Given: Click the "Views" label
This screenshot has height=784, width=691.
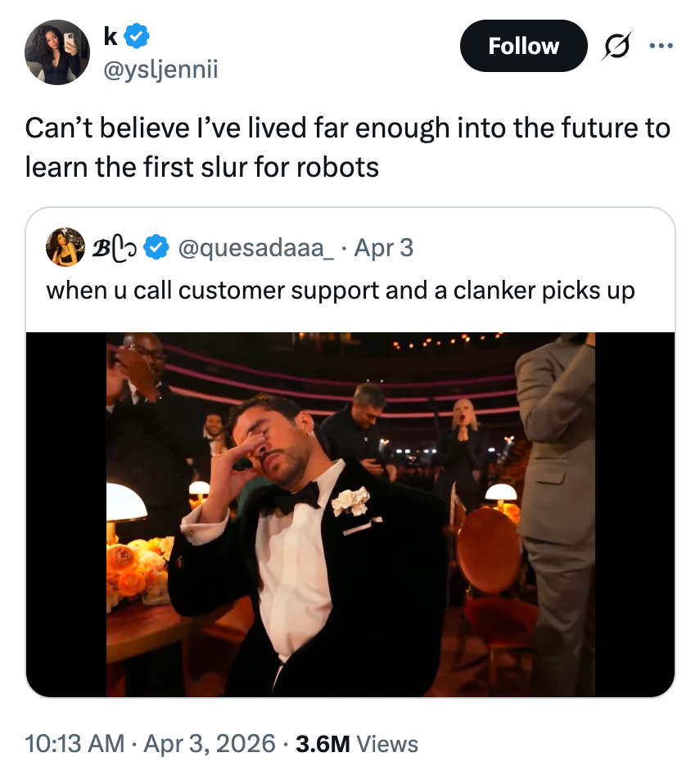Looking at the screenshot, I should 388,744.
